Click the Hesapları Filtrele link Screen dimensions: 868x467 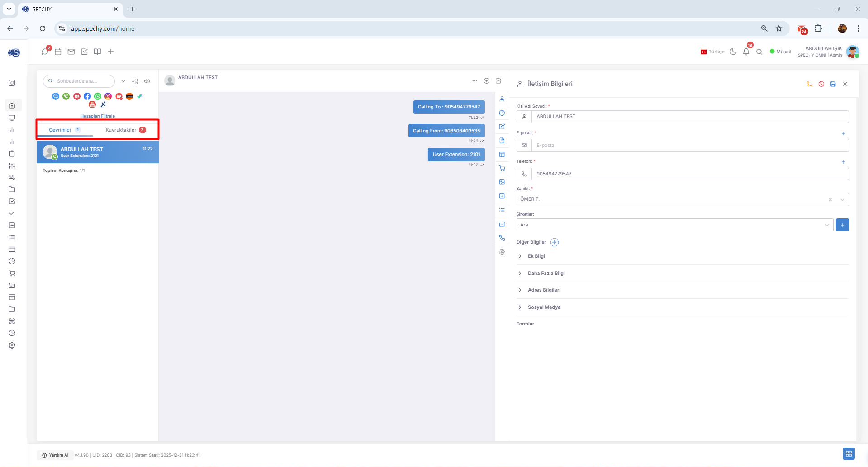click(98, 116)
